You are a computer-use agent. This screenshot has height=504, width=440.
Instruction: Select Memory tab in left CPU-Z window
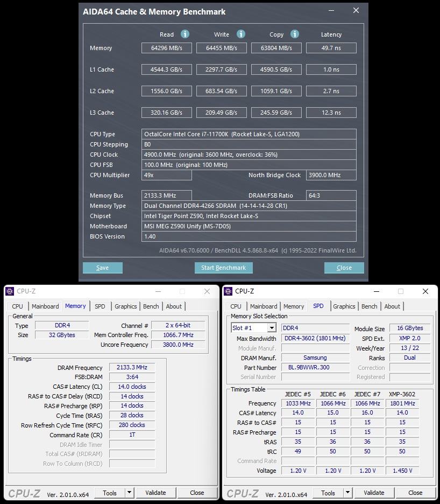coord(75,306)
